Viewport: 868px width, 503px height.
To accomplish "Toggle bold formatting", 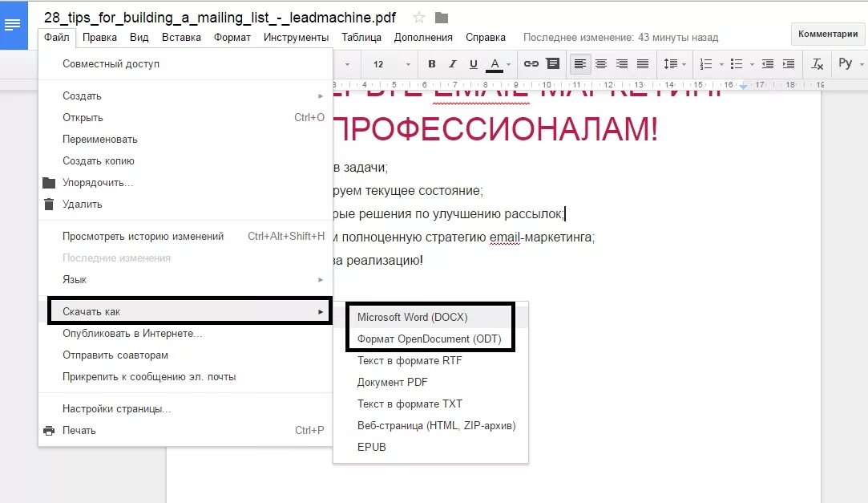I will (x=432, y=63).
